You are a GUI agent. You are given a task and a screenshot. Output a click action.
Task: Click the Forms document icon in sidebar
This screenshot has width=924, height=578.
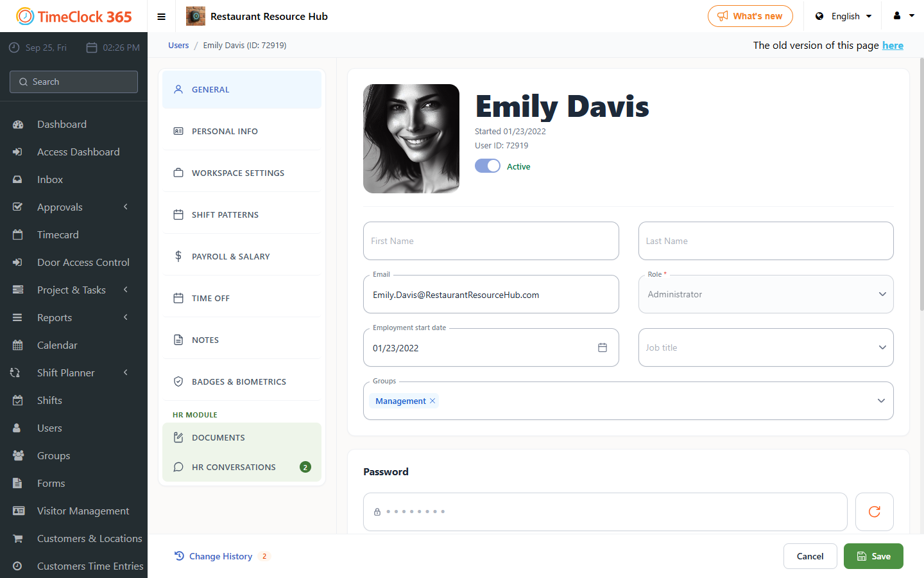(x=18, y=484)
